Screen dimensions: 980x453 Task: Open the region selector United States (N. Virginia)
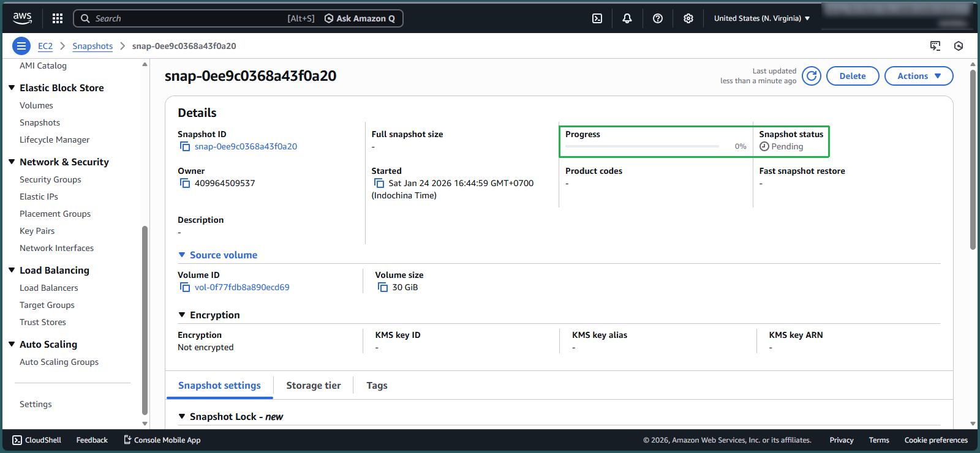click(762, 18)
